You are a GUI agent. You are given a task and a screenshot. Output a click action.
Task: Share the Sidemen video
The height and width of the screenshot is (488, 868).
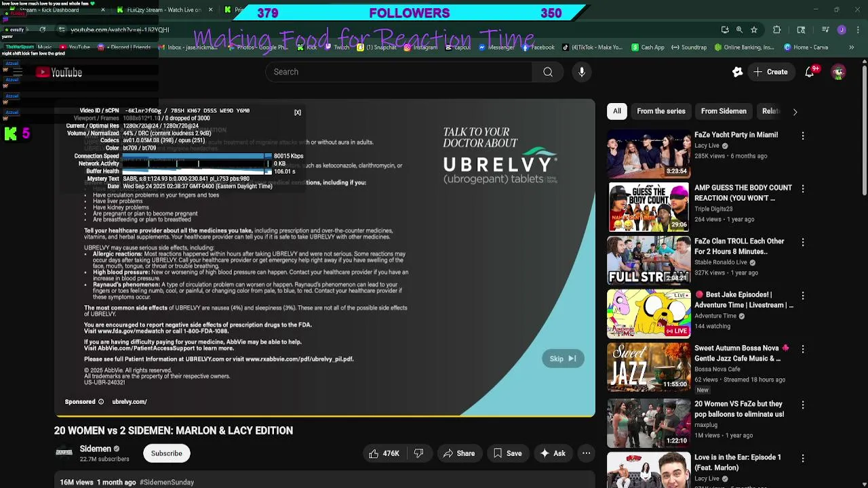pyautogui.click(x=458, y=453)
